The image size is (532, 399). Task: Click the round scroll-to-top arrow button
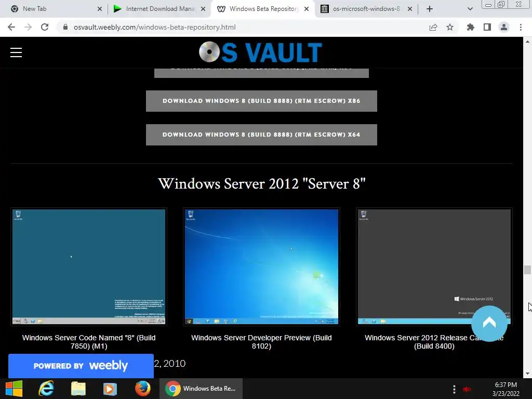(x=489, y=323)
